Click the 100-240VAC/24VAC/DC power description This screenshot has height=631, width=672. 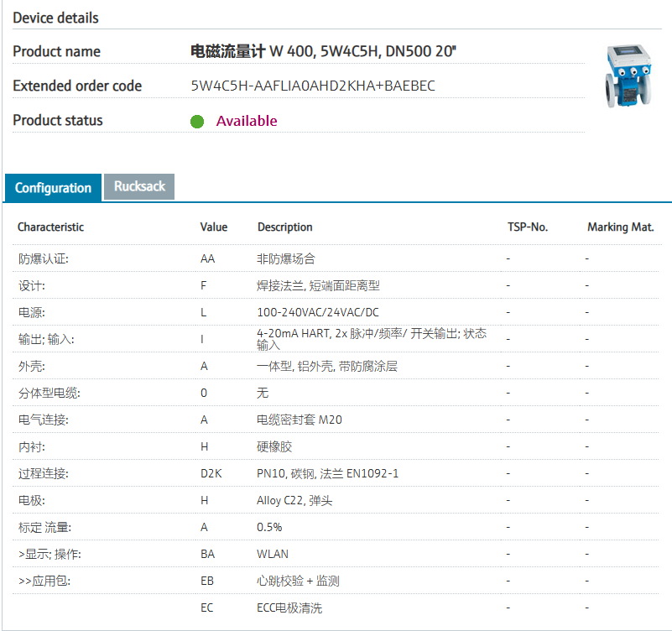pyautogui.click(x=317, y=313)
